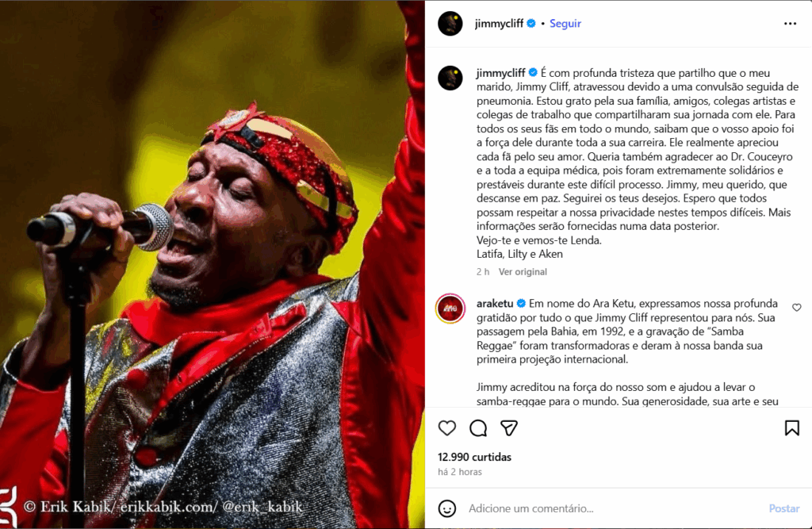Viewport: 812px width, 529px height.
Task: Click jimmycliff username in caption
Action: [501, 73]
